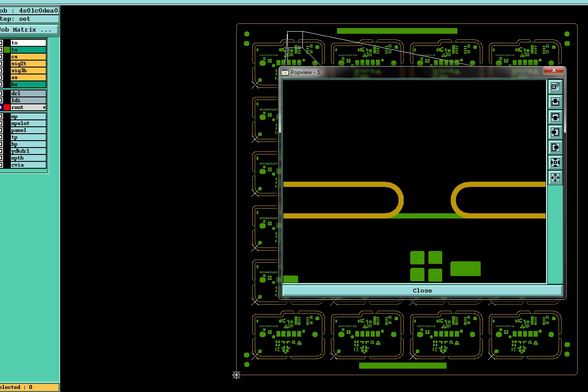Click the green color swatch of layer ts
The width and height of the screenshot is (588, 392).
point(7,50)
